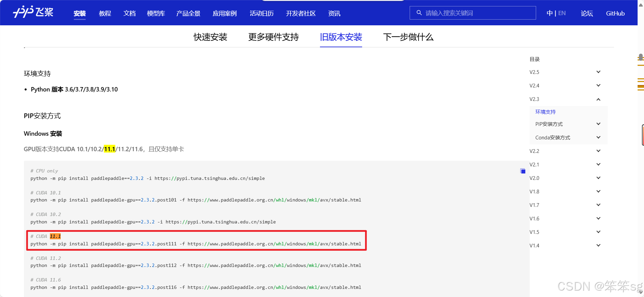Viewport: 644px width, 297px height.
Task: Switch to the 下一步做什么 tab
Action: tap(408, 37)
